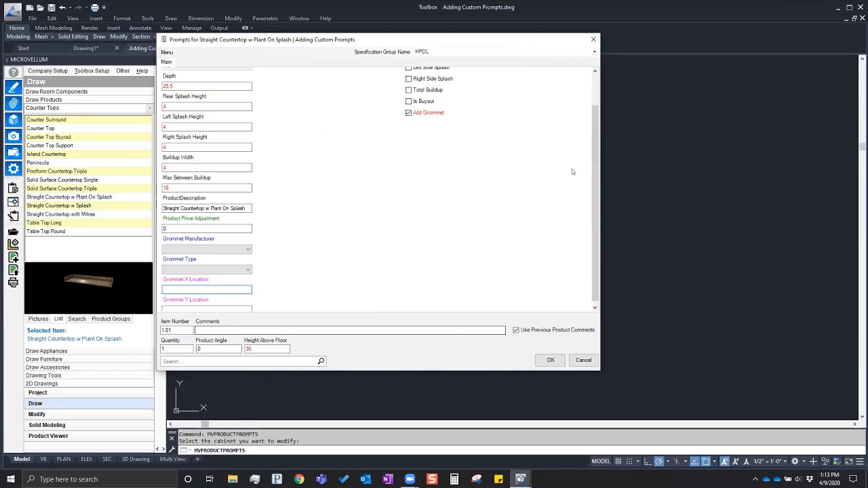Open the Menu item in prompts dialog
Image resolution: width=868 pixels, height=488 pixels.
pyautogui.click(x=167, y=52)
